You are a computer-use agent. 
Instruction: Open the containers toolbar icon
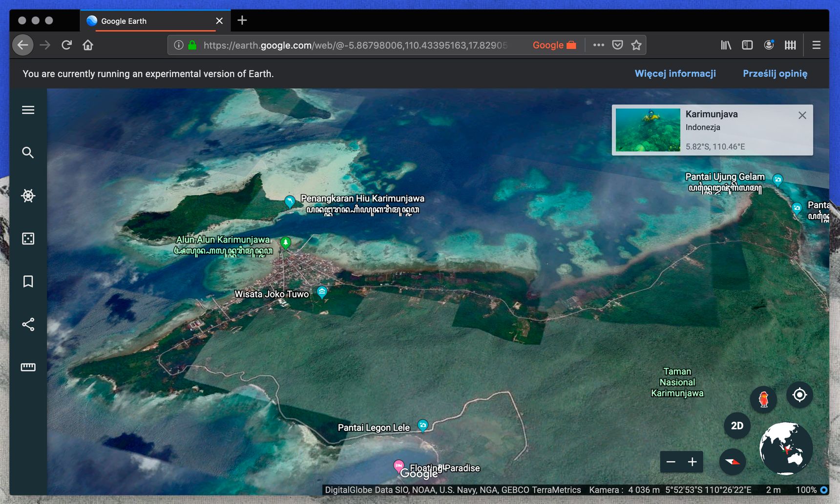tap(790, 45)
